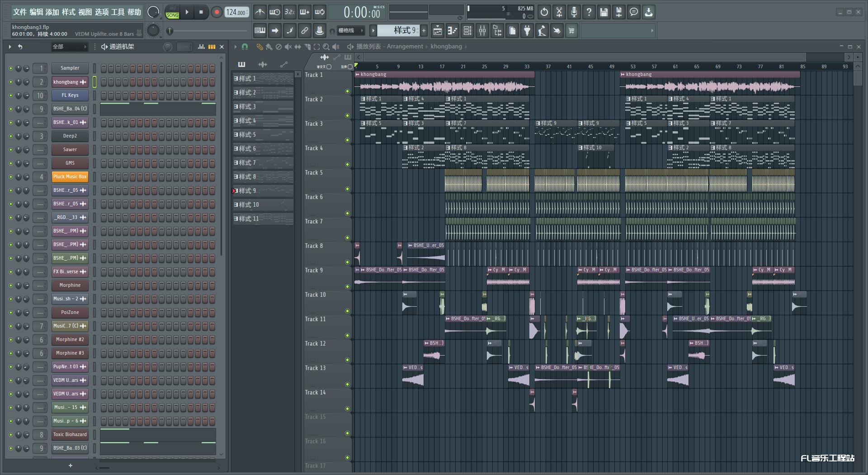The height and width of the screenshot is (475, 868).
Task: Click the typing keyboard to piano icon
Action: click(260, 31)
